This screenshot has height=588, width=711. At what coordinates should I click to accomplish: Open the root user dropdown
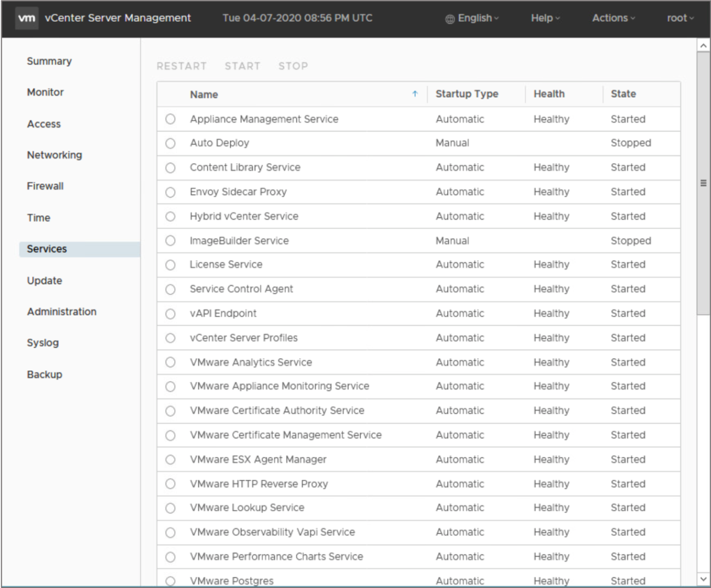click(680, 18)
